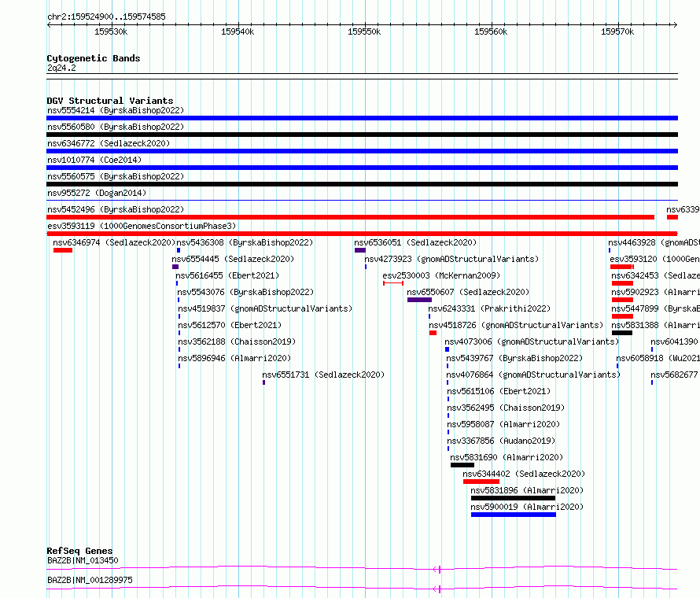This screenshot has height=598, width=700.
Task: Open BAZ2B|NM_001289975 gene label
Action: [x=90, y=580]
